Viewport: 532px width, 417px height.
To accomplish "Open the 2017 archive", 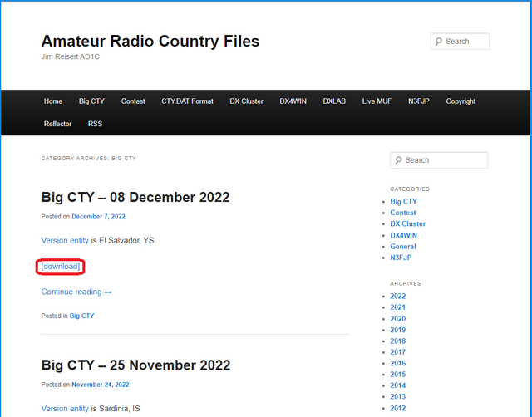I will tap(397, 352).
